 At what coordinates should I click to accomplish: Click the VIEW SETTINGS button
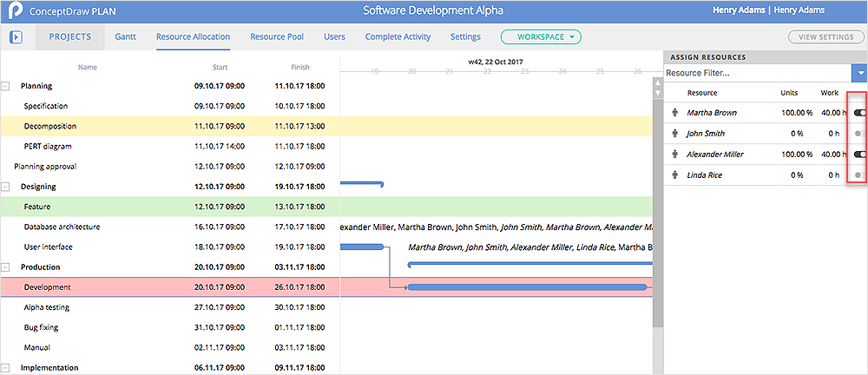point(825,37)
